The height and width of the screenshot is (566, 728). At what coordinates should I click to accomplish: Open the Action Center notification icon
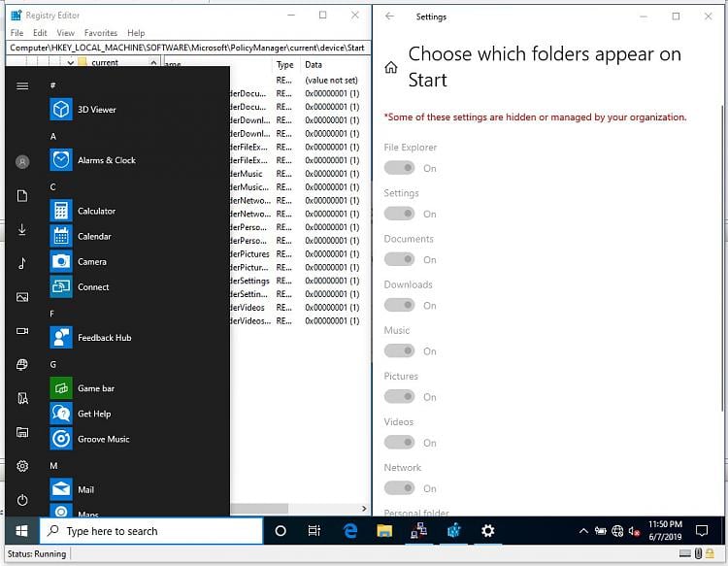702,531
